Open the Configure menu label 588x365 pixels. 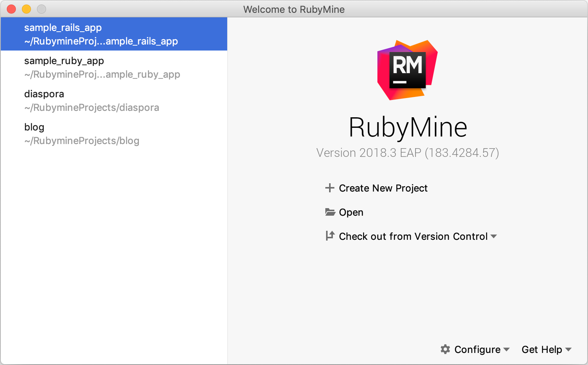(x=477, y=350)
